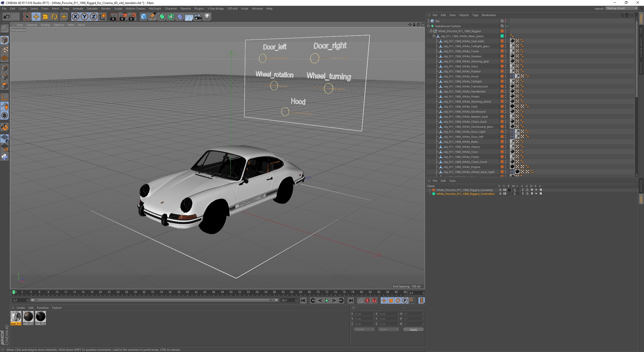
Task: Go to end of animation
Action: (x=350, y=300)
